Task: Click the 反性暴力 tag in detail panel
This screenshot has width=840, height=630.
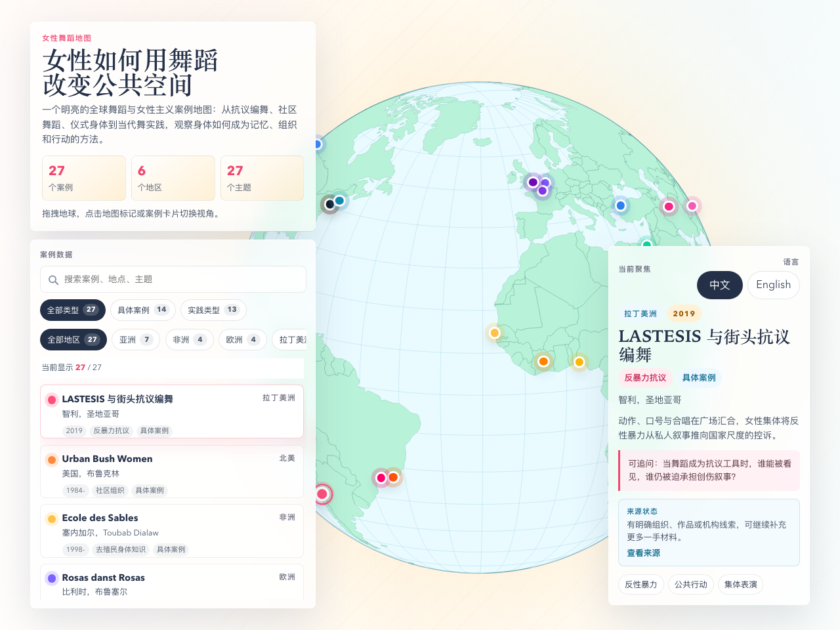Action: pyautogui.click(x=641, y=584)
